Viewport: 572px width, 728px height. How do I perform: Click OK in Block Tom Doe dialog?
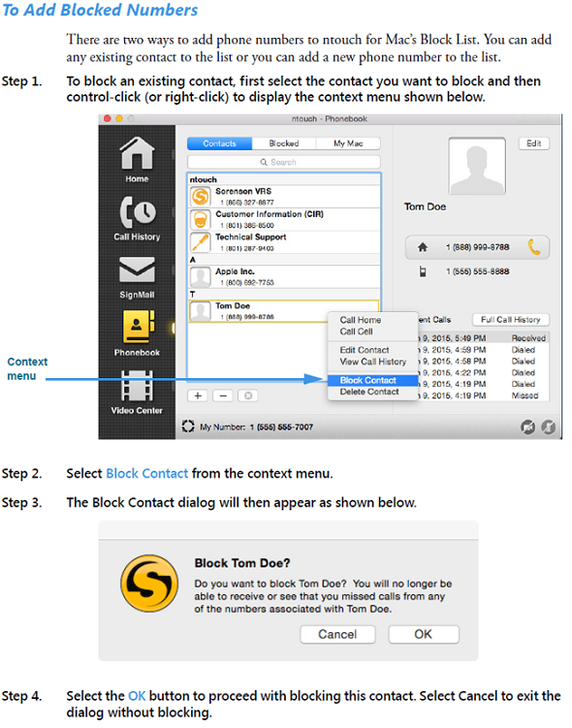point(424,634)
